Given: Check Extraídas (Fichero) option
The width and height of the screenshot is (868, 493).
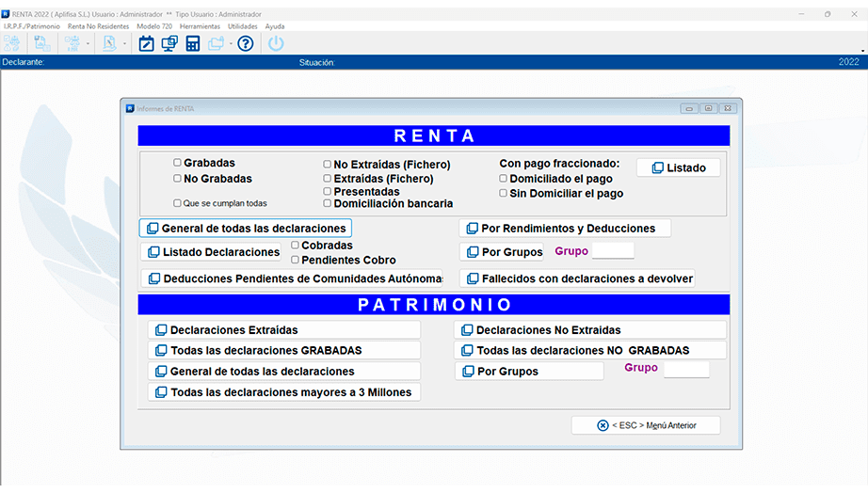Looking at the screenshot, I should [328, 178].
